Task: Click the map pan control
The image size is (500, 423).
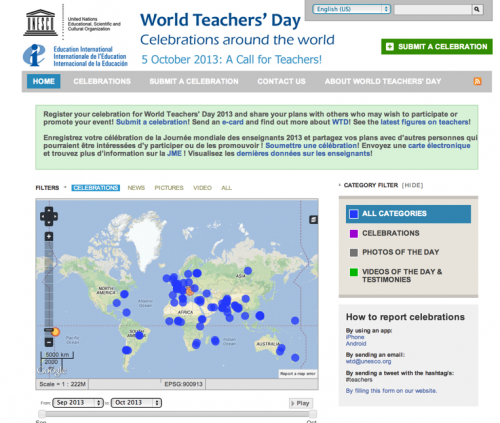Action: pyautogui.click(x=49, y=216)
